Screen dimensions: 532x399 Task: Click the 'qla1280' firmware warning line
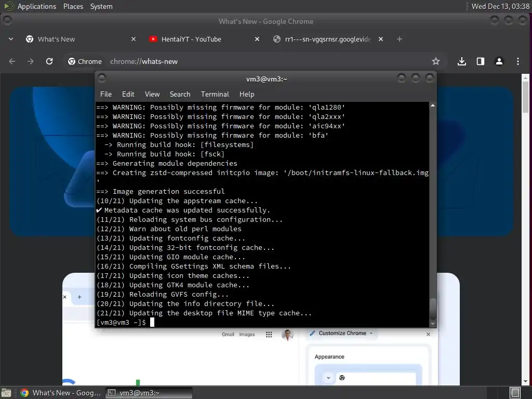coord(220,107)
